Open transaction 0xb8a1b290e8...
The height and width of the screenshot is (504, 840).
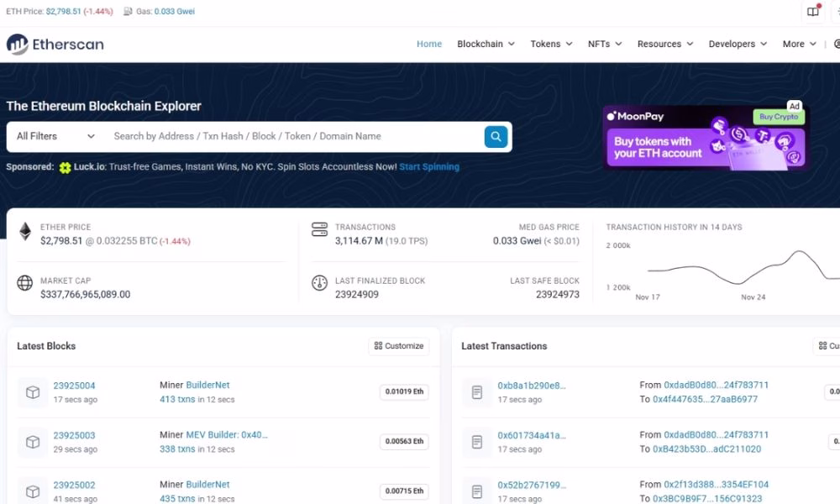(532, 386)
